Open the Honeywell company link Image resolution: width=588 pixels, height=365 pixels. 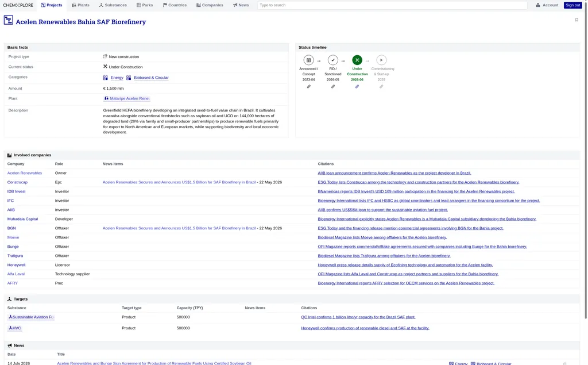(x=16, y=265)
